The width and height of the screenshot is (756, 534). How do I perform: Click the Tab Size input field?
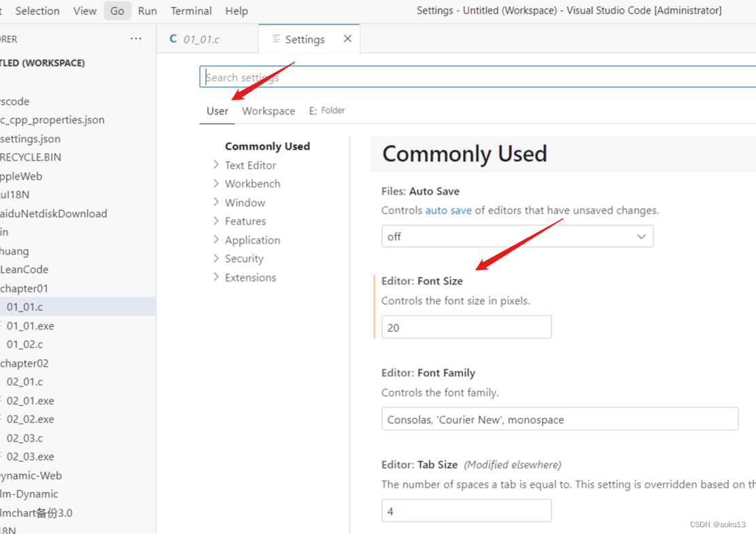pos(466,511)
